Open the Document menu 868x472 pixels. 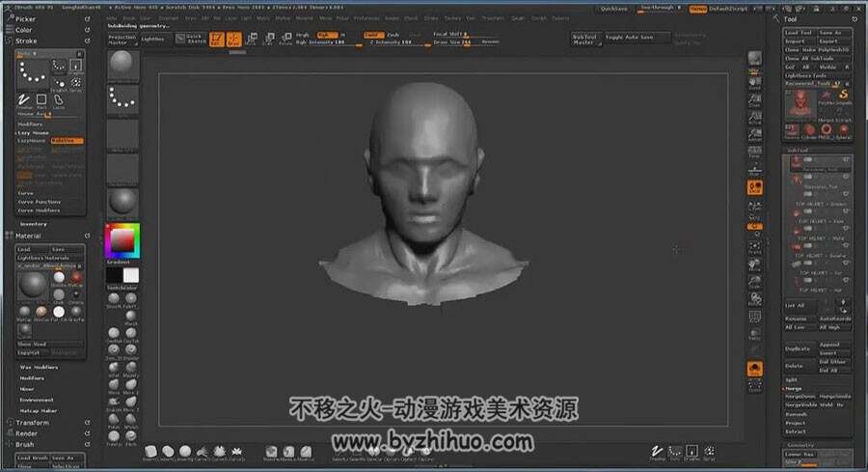pyautogui.click(x=169, y=18)
